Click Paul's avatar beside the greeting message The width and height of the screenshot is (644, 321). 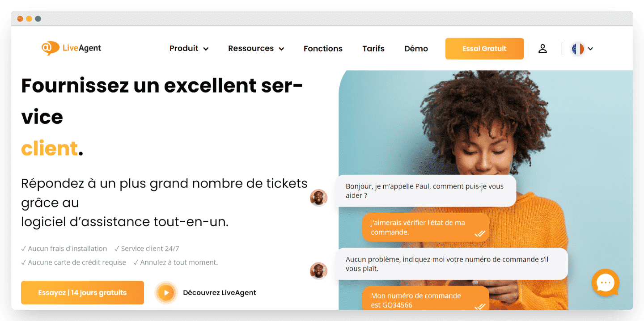(x=318, y=198)
